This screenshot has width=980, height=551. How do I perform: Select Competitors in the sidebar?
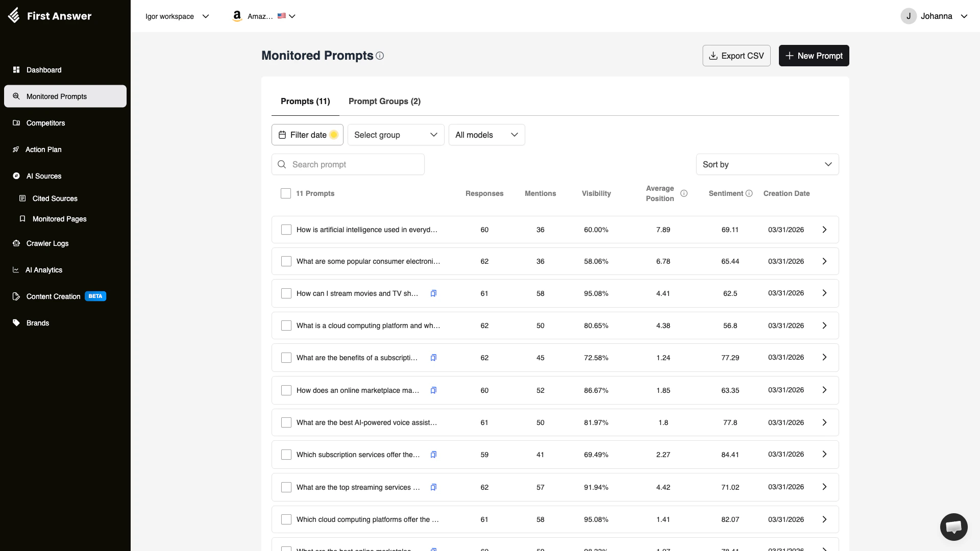pyautogui.click(x=45, y=123)
